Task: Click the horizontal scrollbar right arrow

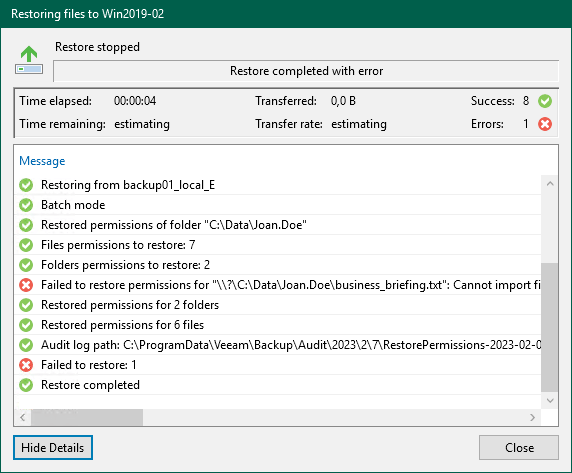Action: click(x=533, y=417)
